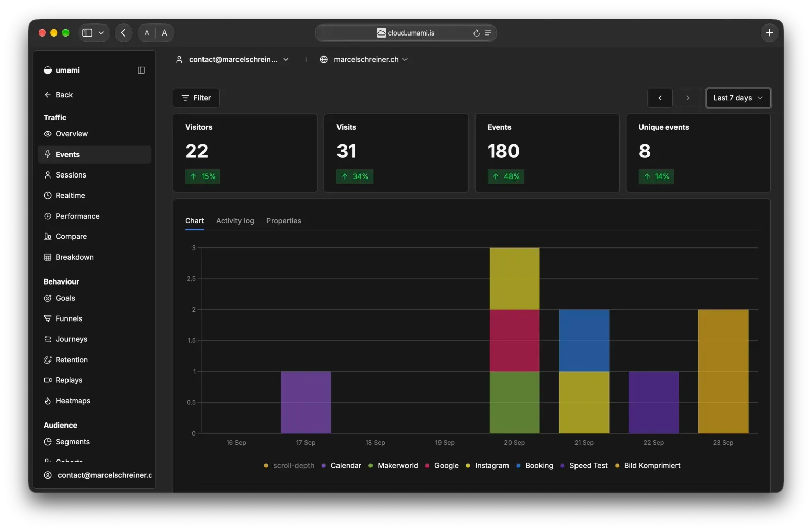Switch to the Chart tab
Screen dimensions: 812x531
point(194,221)
